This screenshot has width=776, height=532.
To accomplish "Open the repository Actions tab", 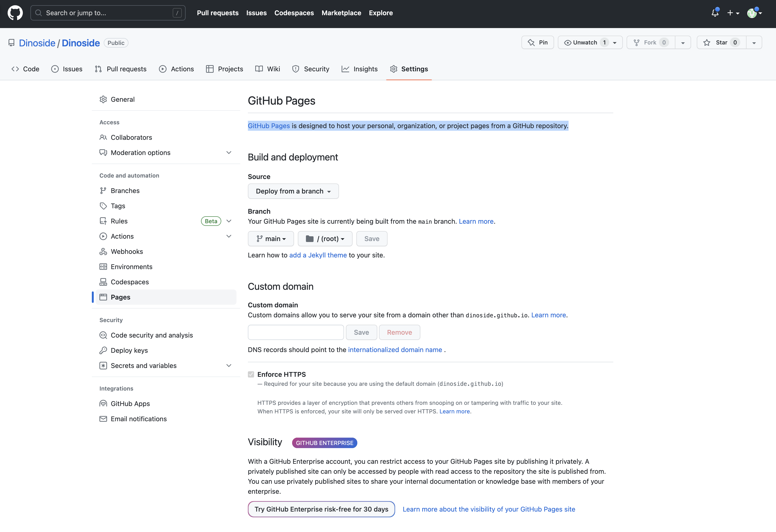I will (x=176, y=69).
